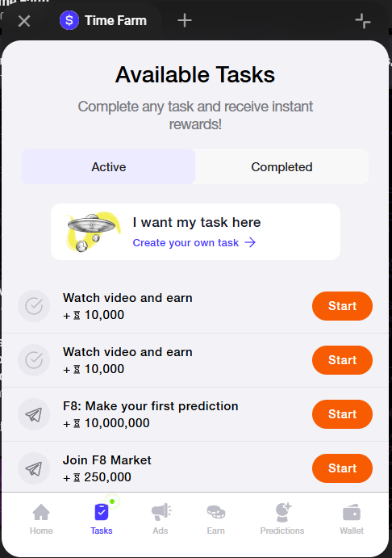Go to the Earn coins icon

(216, 512)
